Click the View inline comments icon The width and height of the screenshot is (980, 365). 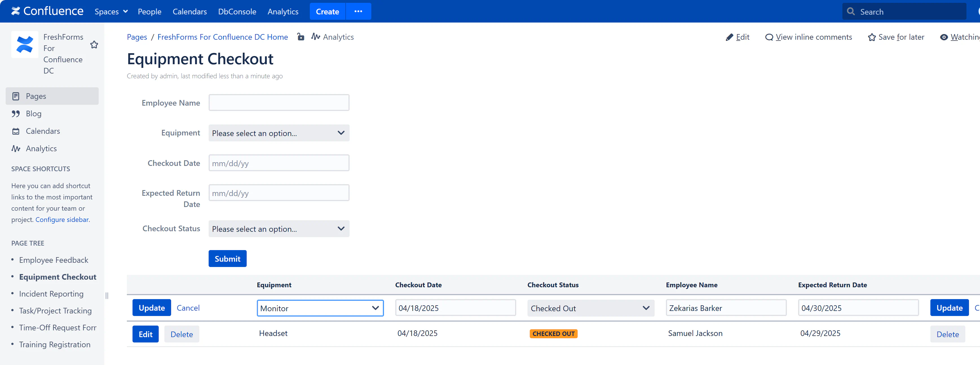pyautogui.click(x=769, y=37)
